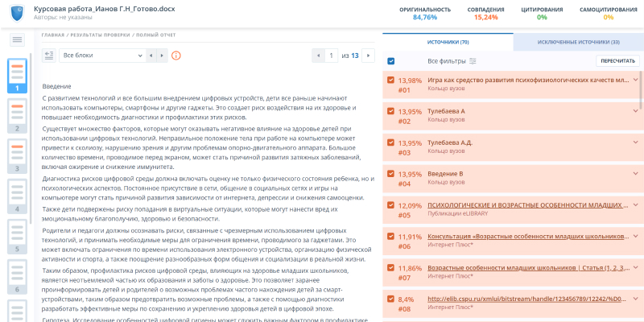Image resolution: width=644 pixels, height=322 pixels.
Task: Click 'Авторы: не указаны' text
Action: pyautogui.click(x=63, y=17)
